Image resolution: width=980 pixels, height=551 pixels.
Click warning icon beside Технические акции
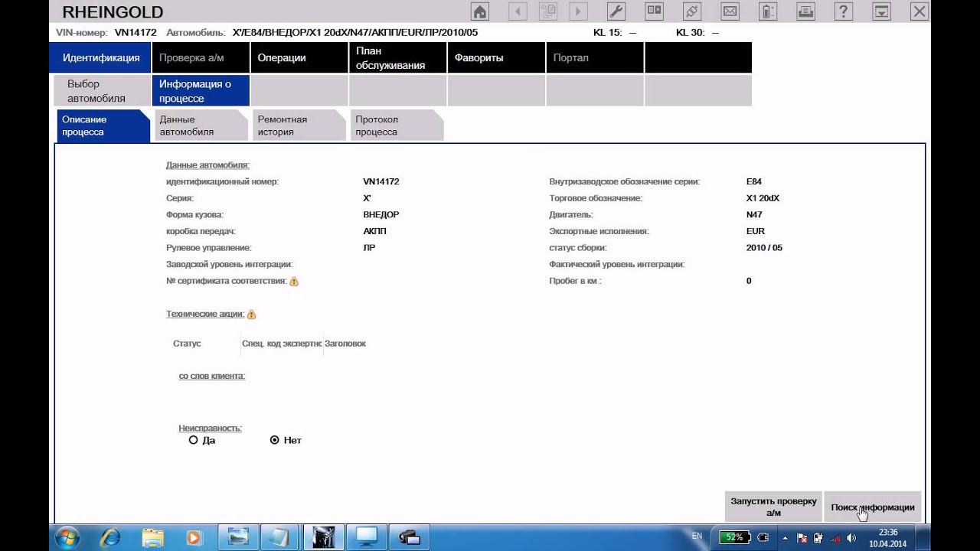pos(251,315)
